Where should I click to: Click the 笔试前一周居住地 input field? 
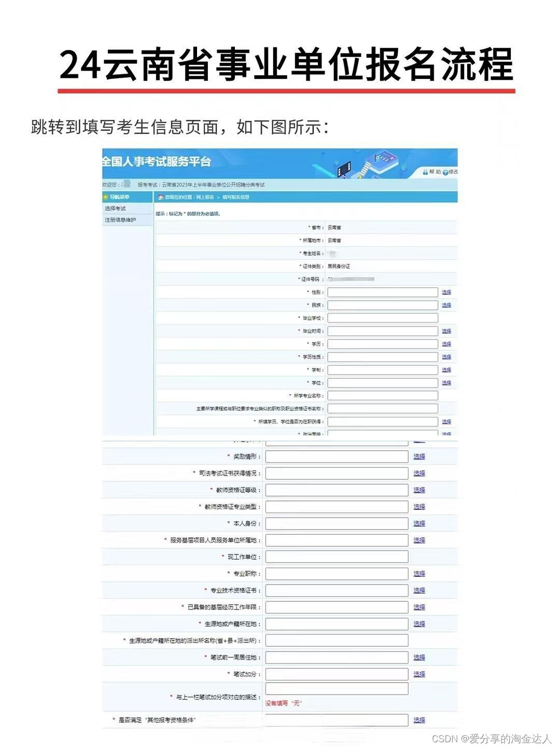tap(337, 657)
